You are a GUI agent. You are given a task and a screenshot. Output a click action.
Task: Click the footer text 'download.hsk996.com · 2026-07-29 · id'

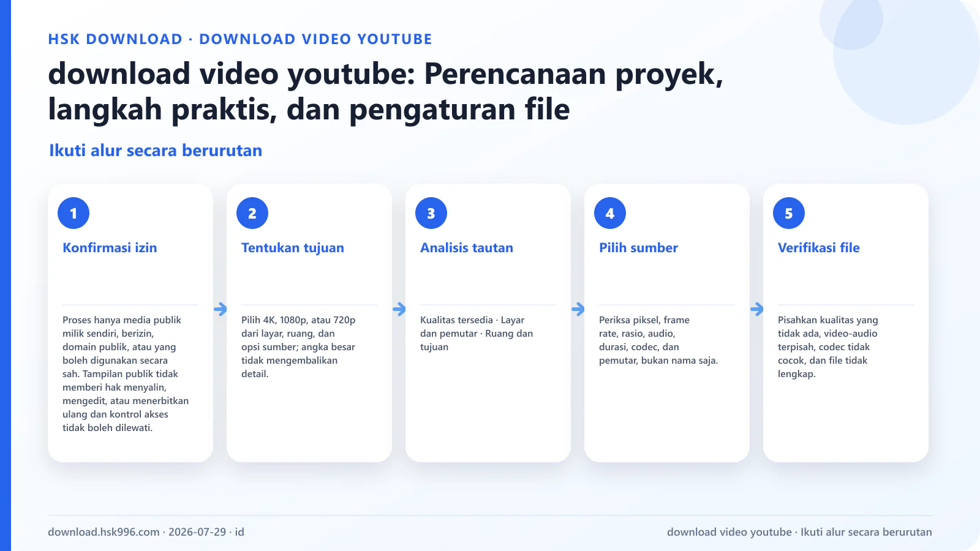coord(146,532)
